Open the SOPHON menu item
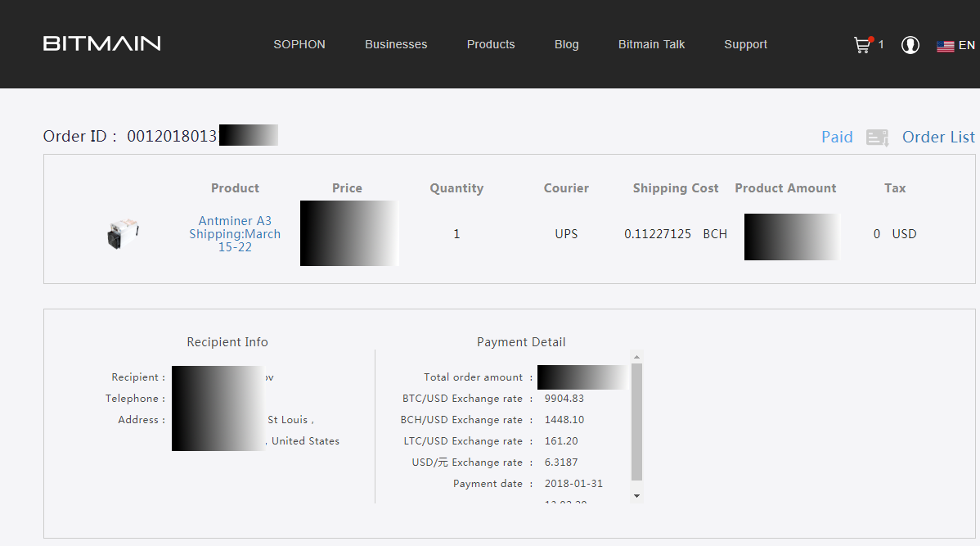 299,44
